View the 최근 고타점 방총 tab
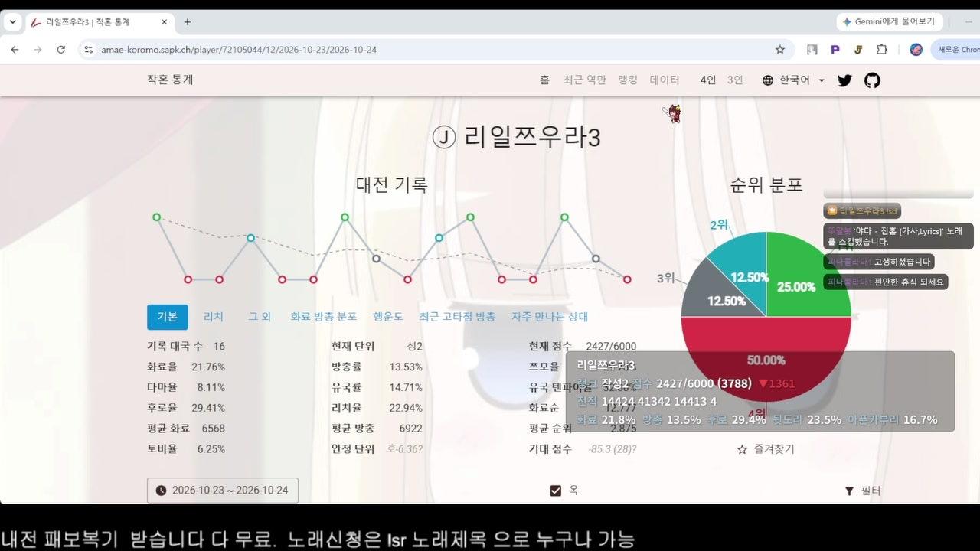This screenshot has width=980, height=551. [x=457, y=317]
